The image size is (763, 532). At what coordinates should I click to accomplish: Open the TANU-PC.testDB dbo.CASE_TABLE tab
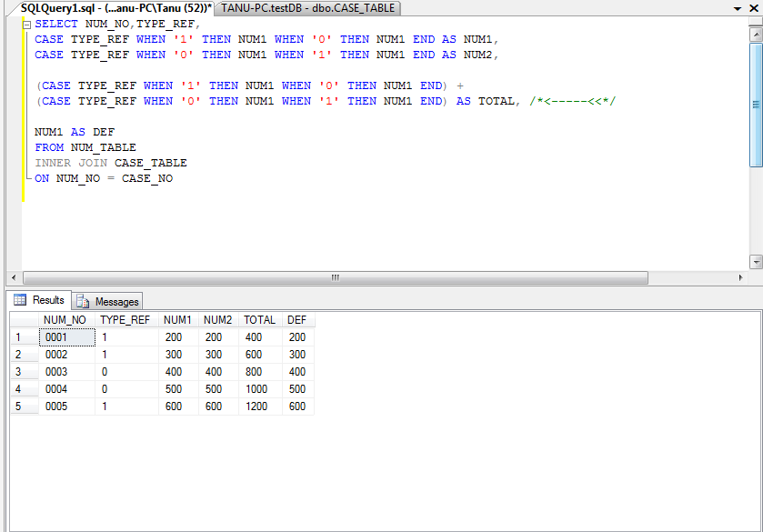pyautogui.click(x=307, y=8)
